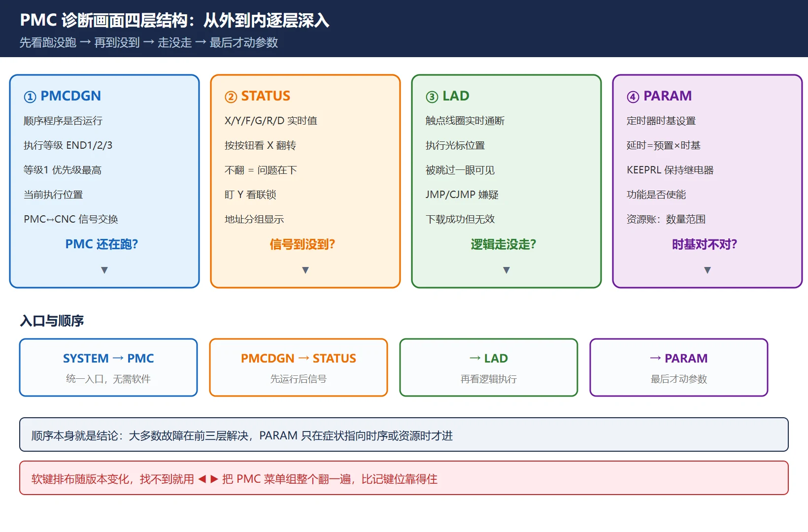Click the ④ PARAM heading

point(659,96)
